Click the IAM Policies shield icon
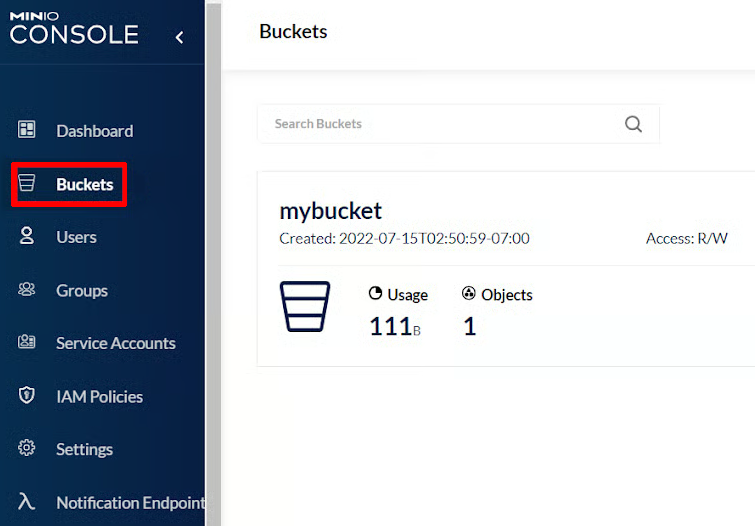This screenshot has height=526, width=755. (x=27, y=396)
